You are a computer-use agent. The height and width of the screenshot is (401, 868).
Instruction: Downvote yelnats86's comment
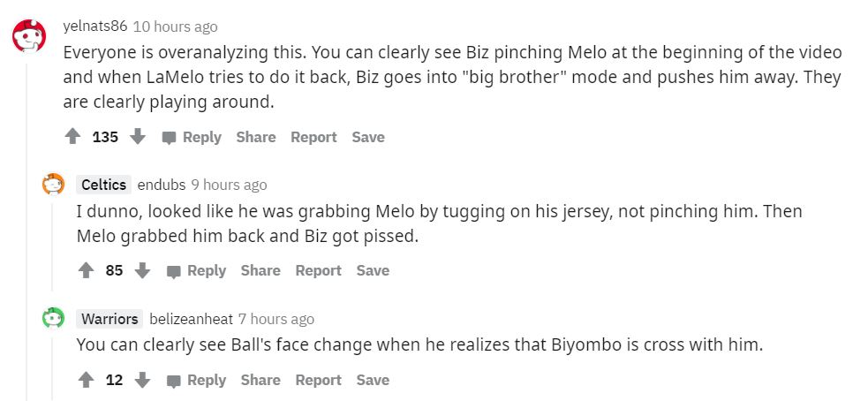pos(137,137)
